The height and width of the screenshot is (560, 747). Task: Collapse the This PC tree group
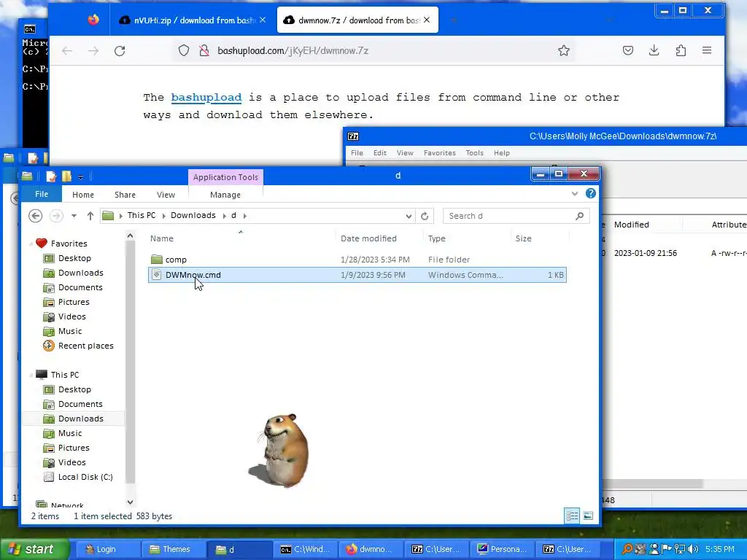[x=31, y=376]
